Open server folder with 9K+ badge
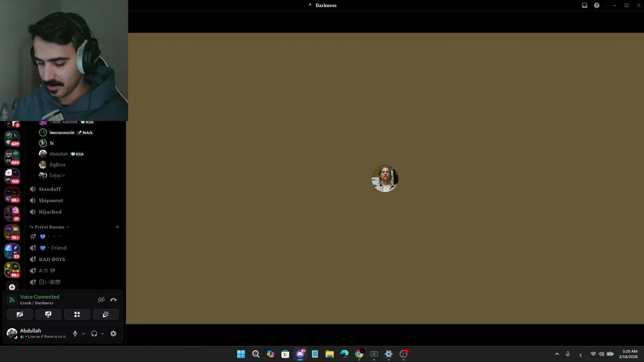Screen dimensions: 644x362 [x=12, y=270]
